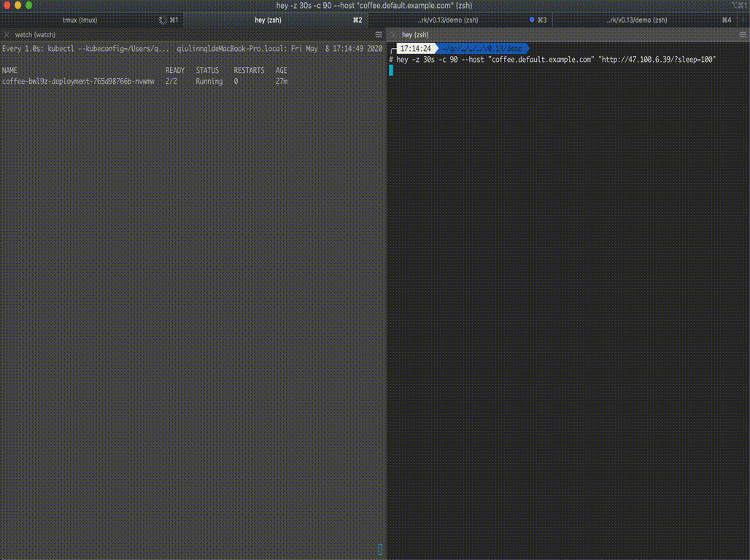Click the blue activity dot on the ⌘3 tab
Screen dimensions: 750x560
pyautogui.click(x=532, y=20)
